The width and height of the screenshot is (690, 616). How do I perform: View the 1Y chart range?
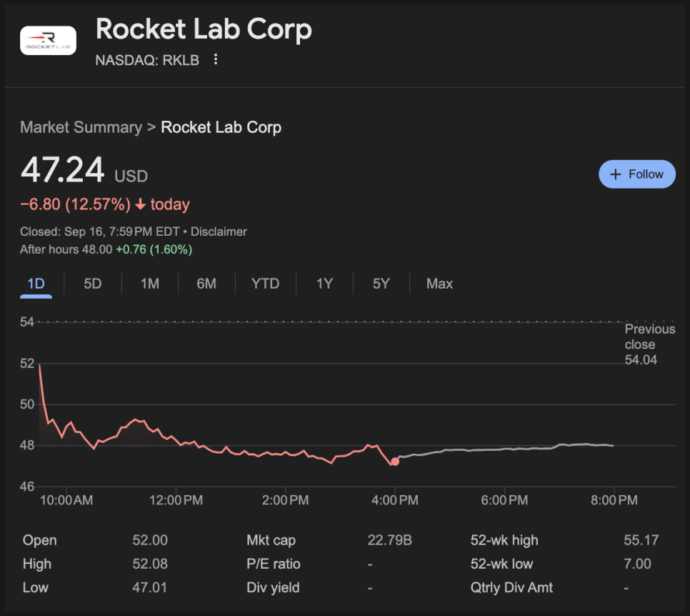coord(325,284)
